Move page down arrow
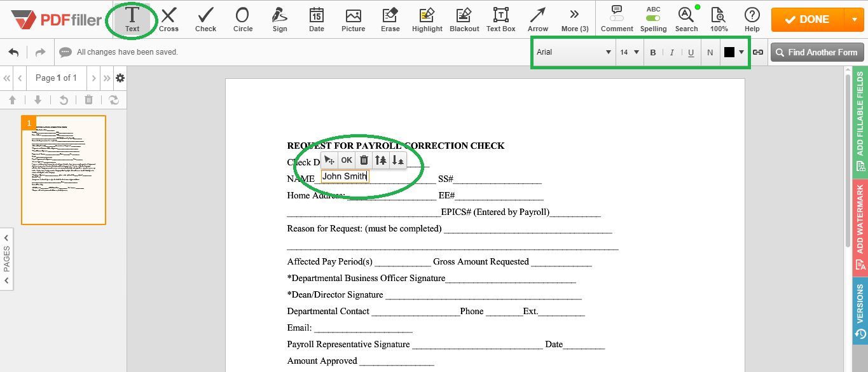This screenshot has height=372, width=868. (38, 100)
